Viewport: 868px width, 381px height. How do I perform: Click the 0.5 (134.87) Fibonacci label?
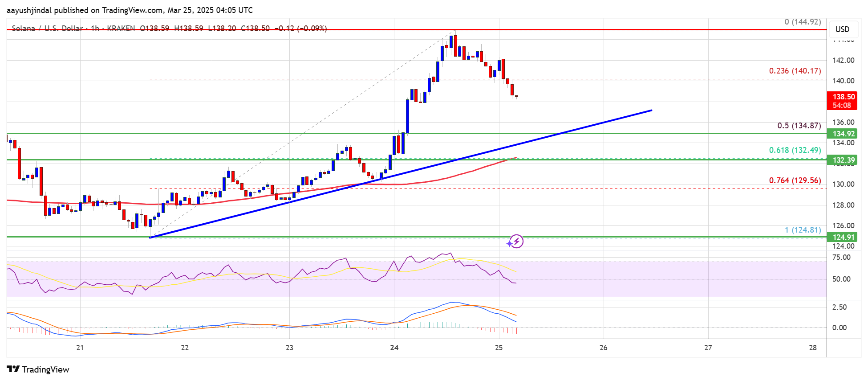(799, 126)
